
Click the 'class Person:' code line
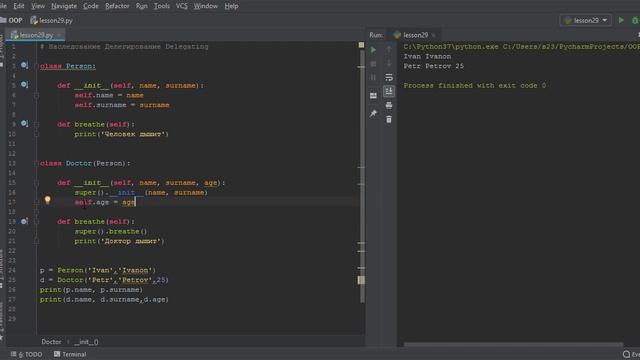coord(68,66)
